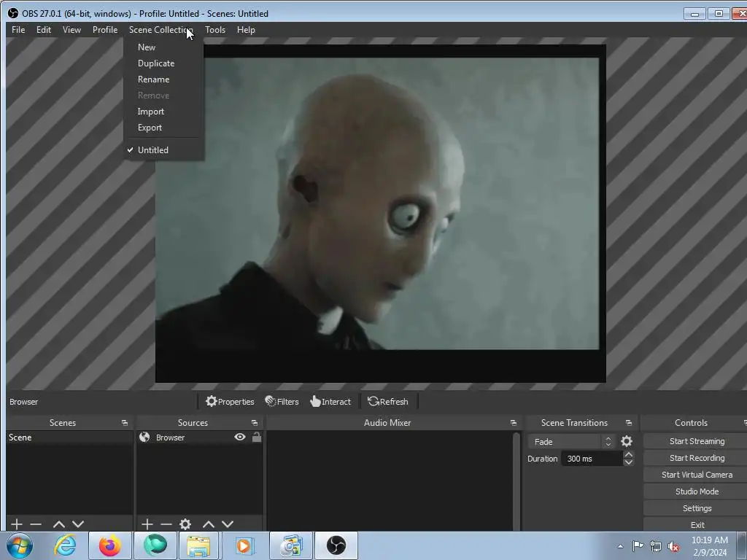Open the Fade transition dropdown
This screenshot has width=747, height=560.
[x=571, y=442]
